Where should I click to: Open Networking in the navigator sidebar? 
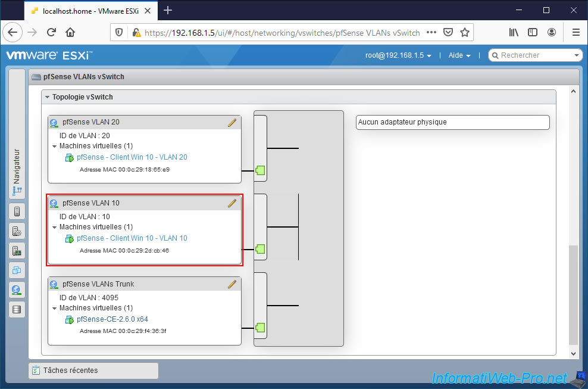pos(17,290)
